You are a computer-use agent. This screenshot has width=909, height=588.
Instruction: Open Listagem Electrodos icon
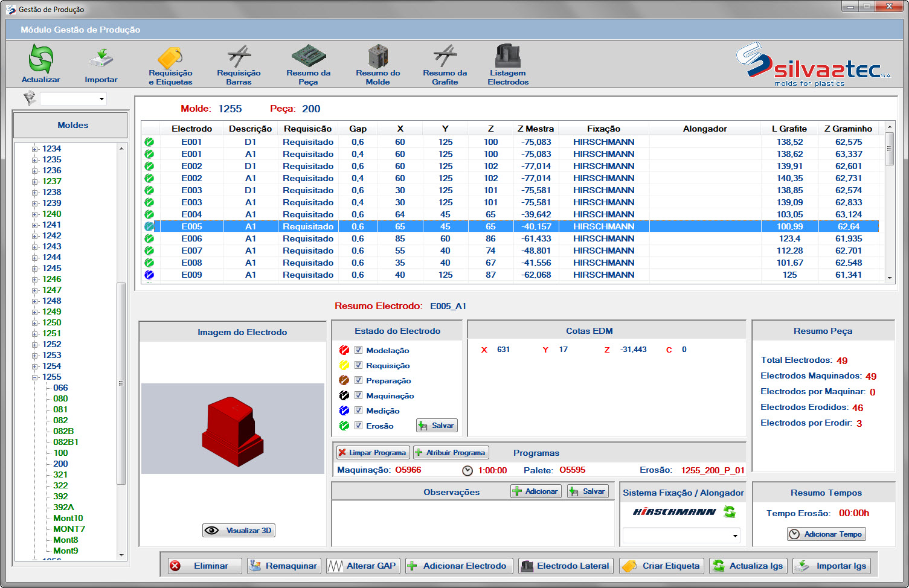508,56
